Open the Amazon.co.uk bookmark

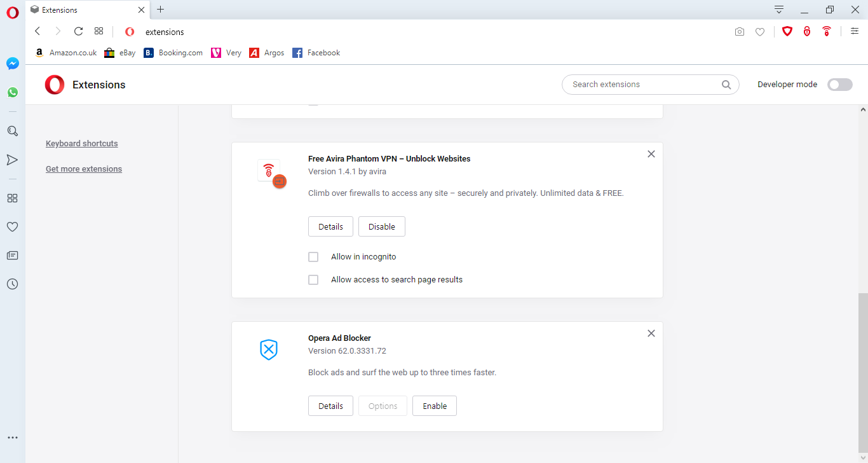point(66,53)
